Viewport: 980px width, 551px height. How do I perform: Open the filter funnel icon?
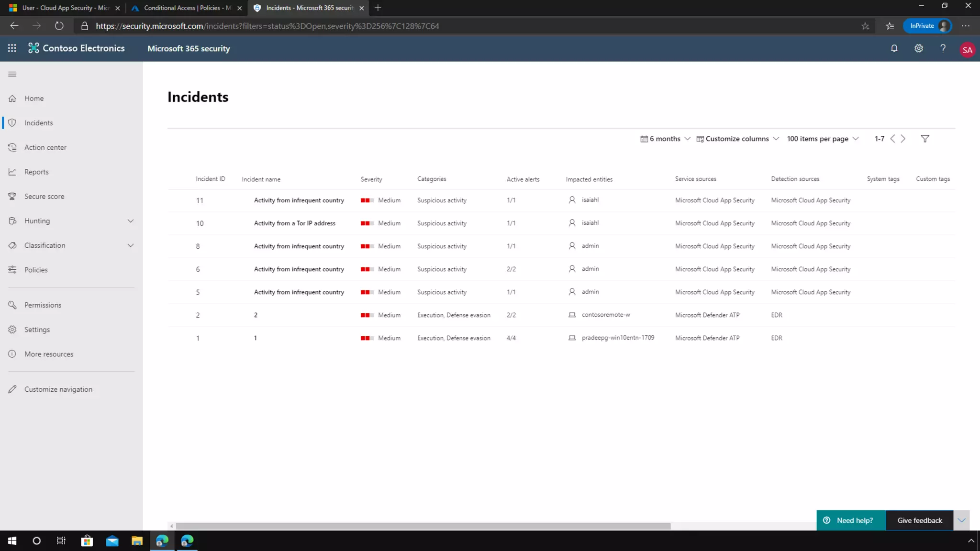[924, 139]
